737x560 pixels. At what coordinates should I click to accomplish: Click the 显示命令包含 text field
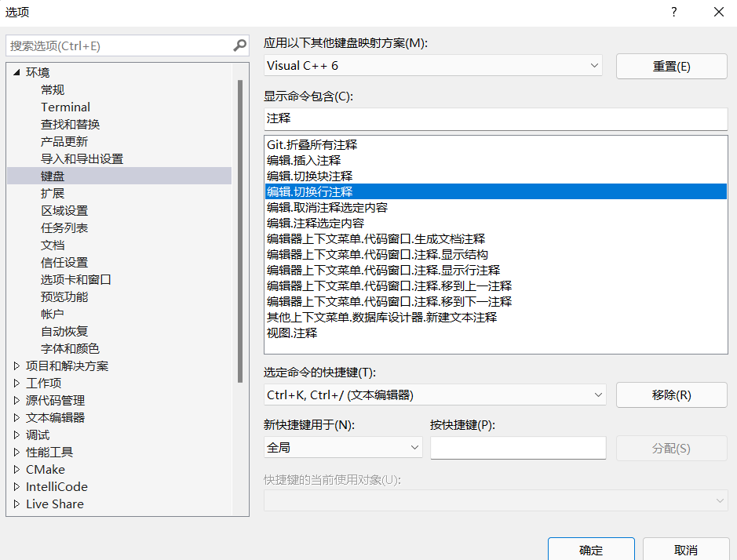click(496, 118)
